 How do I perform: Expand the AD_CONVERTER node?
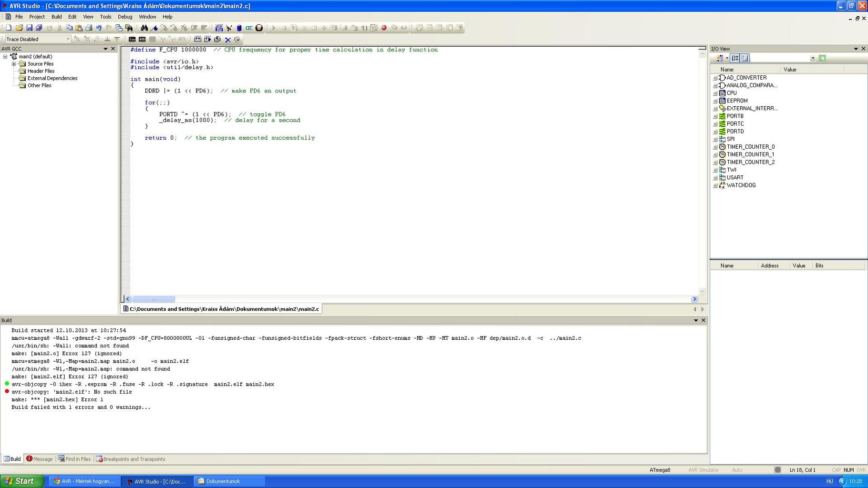[x=715, y=78]
